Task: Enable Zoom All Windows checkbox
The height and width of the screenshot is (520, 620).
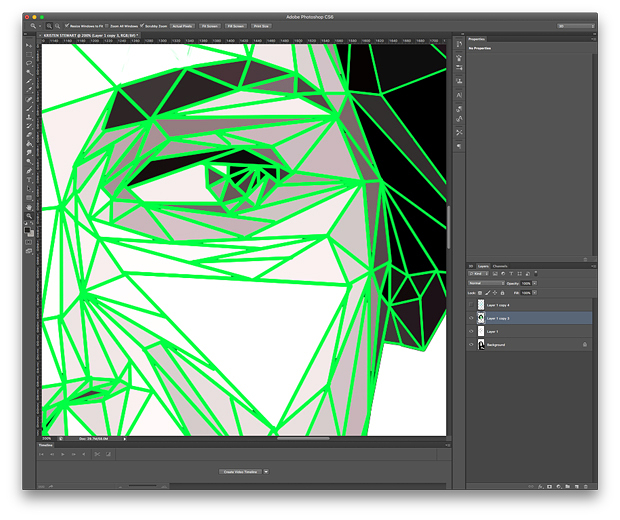Action: [107, 26]
